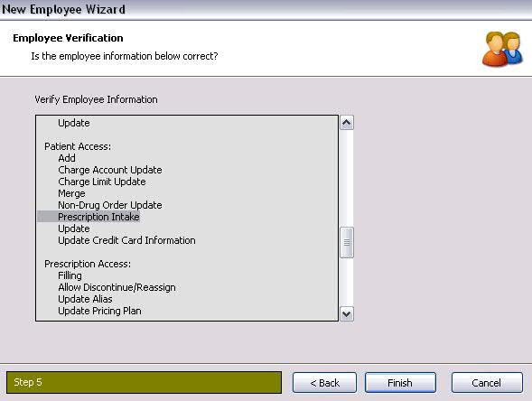
Task: Cancel the New Employee Wizard
Action: [487, 383]
